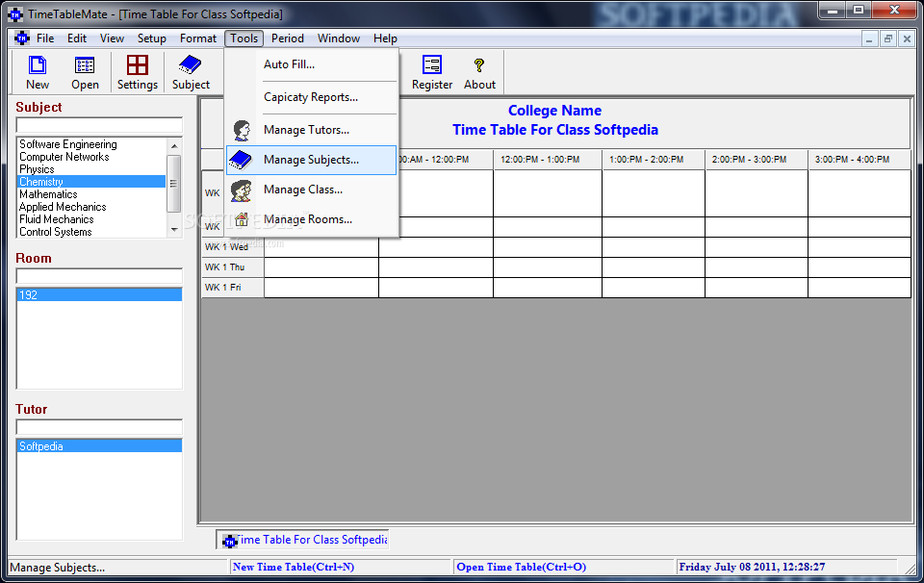This screenshot has width=924, height=583.
Task: Close the inner timetable document window
Action: tap(907, 39)
